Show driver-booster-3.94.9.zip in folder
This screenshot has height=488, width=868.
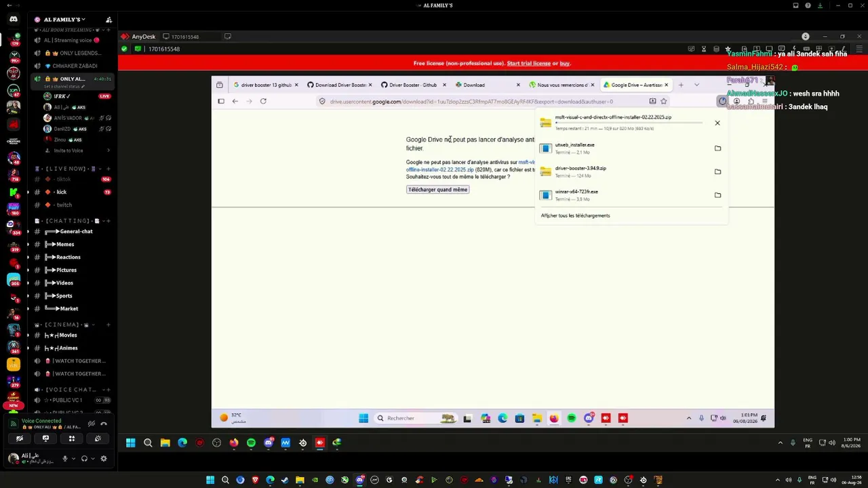click(717, 171)
